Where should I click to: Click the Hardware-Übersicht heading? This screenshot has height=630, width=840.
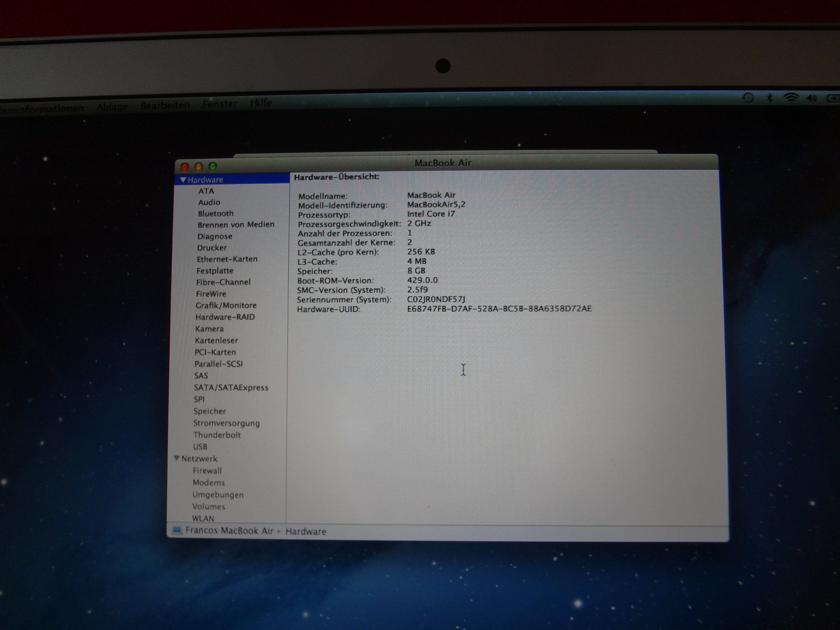(x=336, y=177)
